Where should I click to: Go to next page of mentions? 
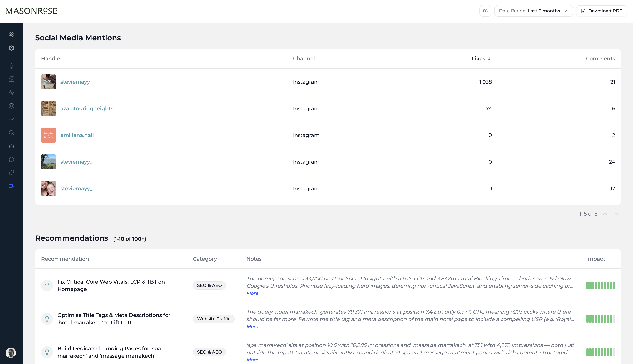click(x=617, y=213)
